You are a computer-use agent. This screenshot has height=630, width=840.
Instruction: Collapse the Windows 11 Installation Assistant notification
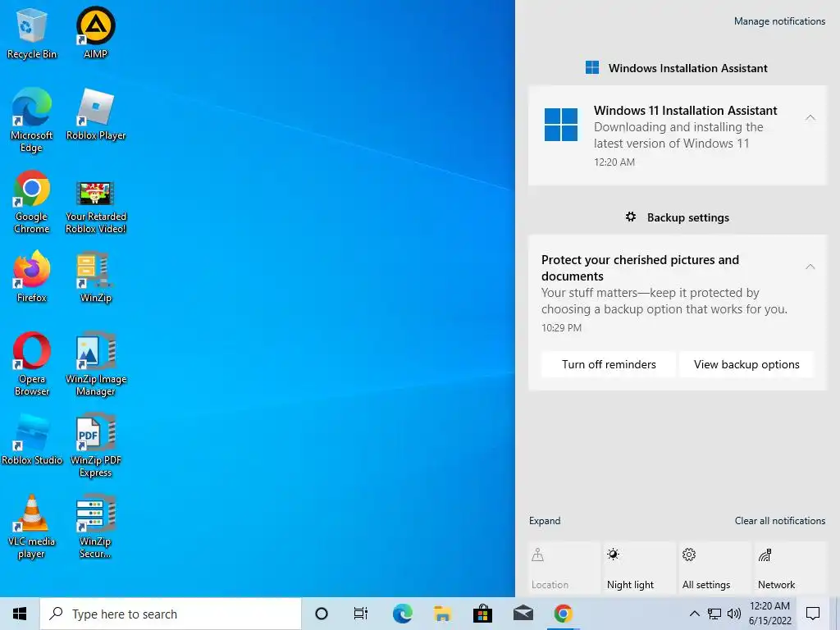[810, 117]
